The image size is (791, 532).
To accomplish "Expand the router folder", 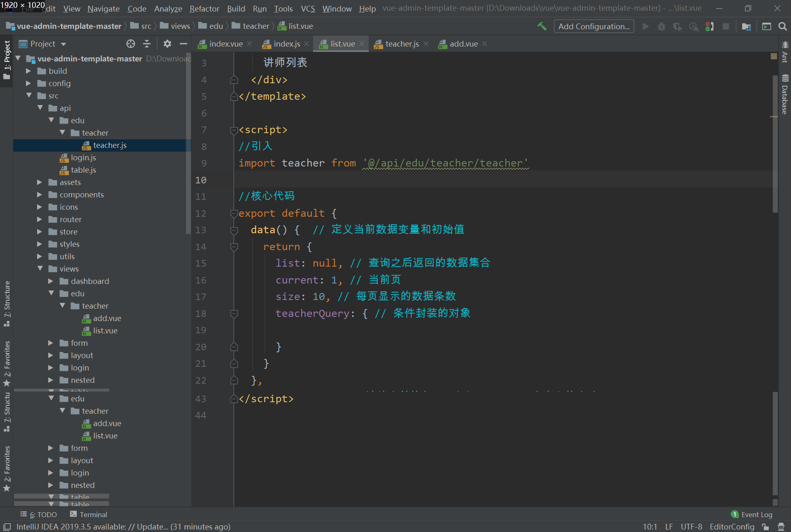I will [40, 219].
